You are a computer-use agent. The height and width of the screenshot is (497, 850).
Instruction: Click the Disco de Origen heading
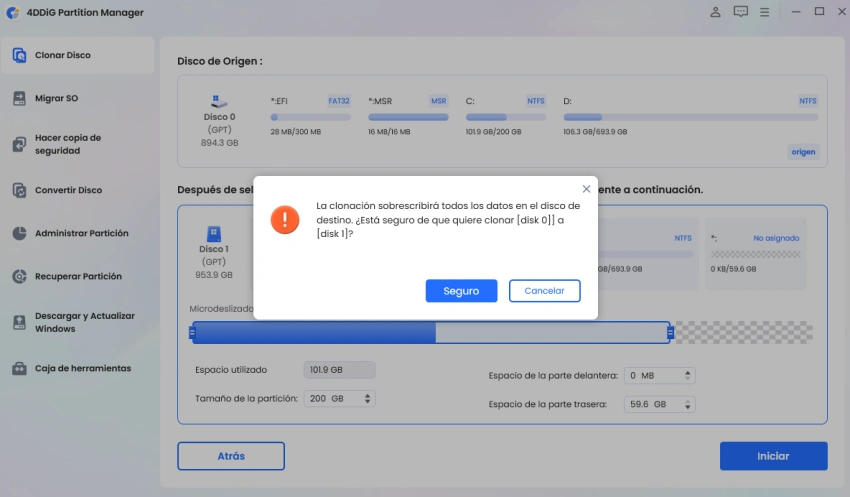coord(220,61)
